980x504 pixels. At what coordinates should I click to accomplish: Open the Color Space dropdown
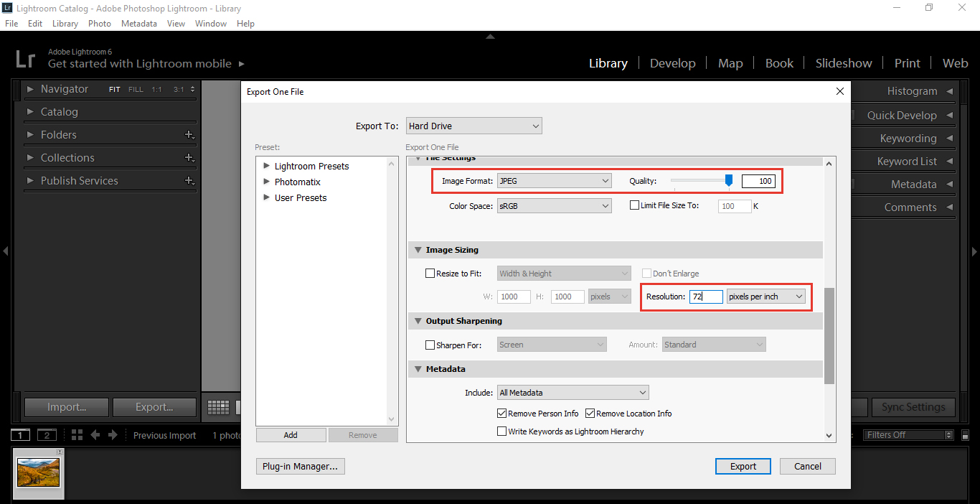tap(555, 206)
